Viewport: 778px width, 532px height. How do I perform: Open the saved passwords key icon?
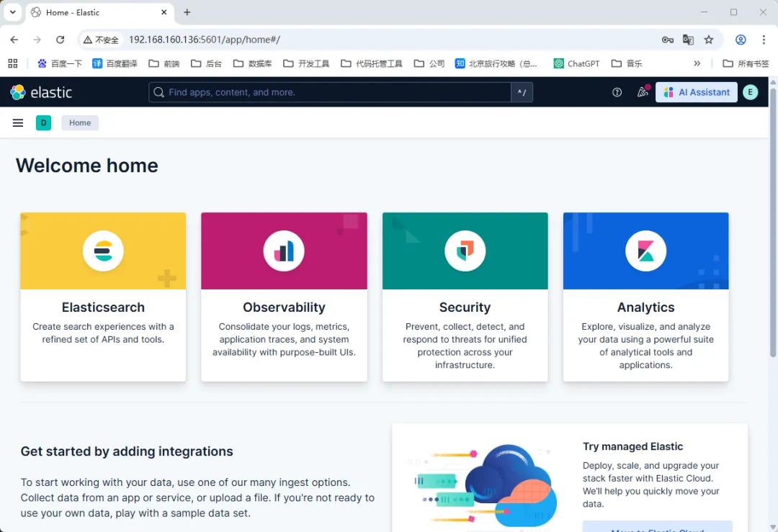click(x=667, y=40)
